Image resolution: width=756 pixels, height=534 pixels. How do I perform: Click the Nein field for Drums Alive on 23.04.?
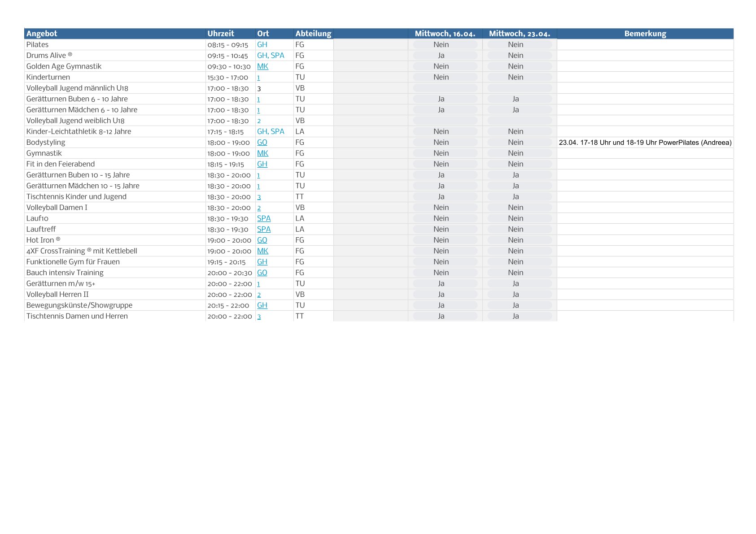(x=520, y=56)
